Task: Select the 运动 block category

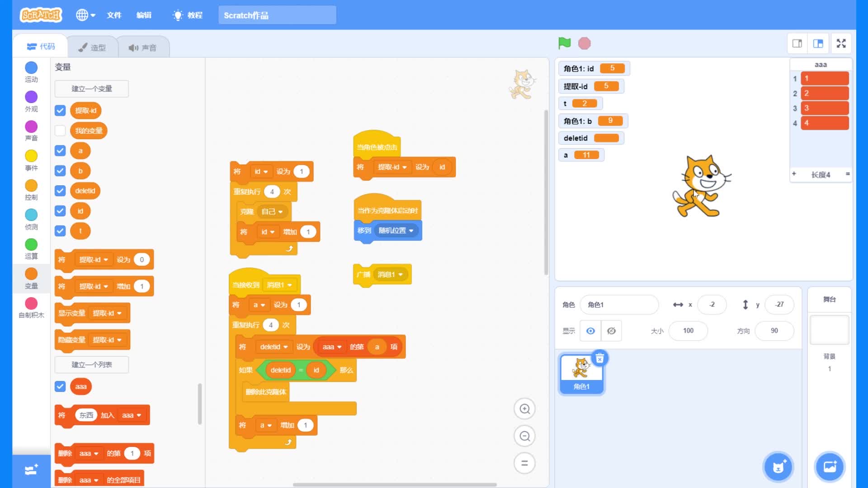Action: tap(31, 72)
